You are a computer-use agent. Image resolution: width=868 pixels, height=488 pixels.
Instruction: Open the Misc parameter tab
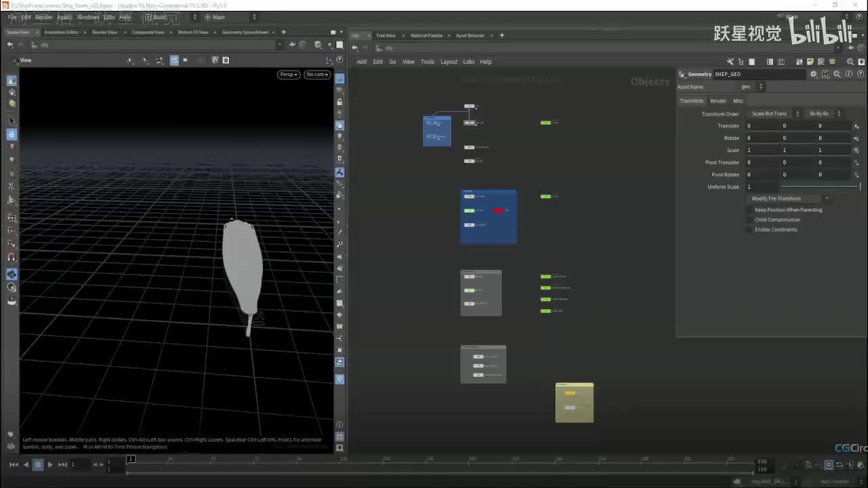click(738, 101)
